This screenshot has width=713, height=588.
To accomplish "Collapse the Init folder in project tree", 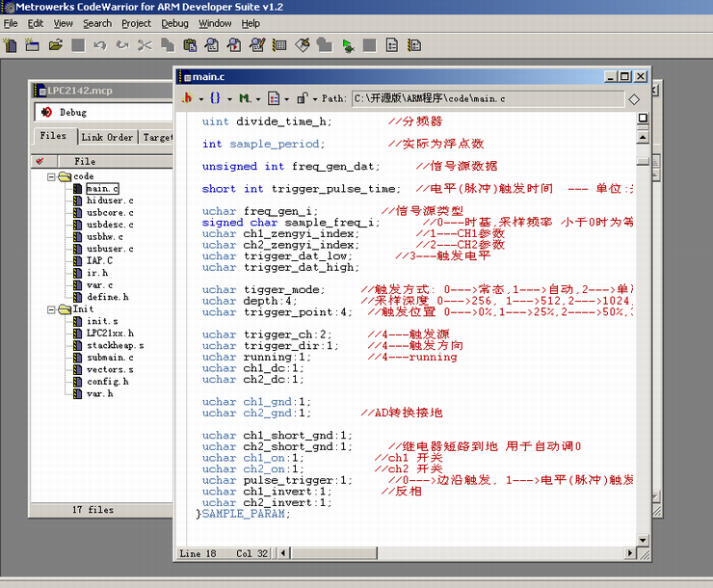I will click(51, 309).
